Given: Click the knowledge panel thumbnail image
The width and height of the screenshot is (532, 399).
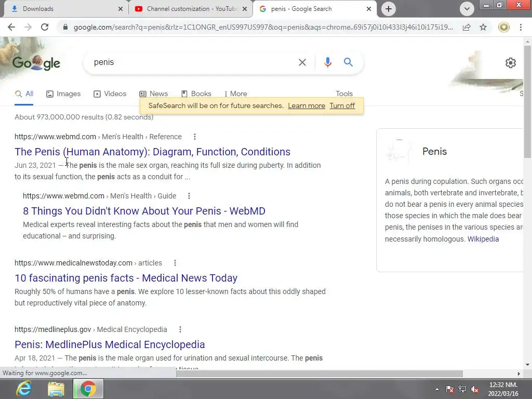Looking at the screenshot, I should (x=400, y=151).
